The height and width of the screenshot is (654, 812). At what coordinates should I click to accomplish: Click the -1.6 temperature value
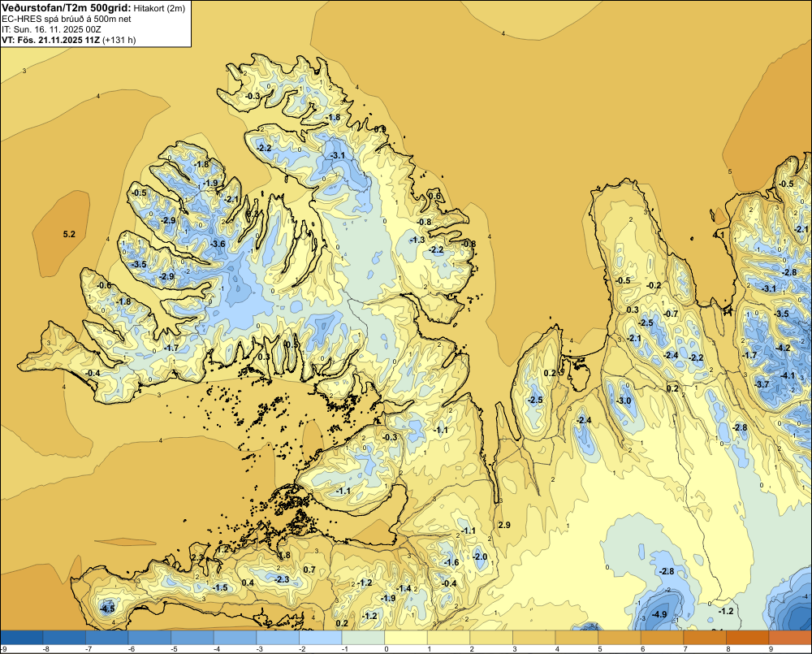(451, 563)
